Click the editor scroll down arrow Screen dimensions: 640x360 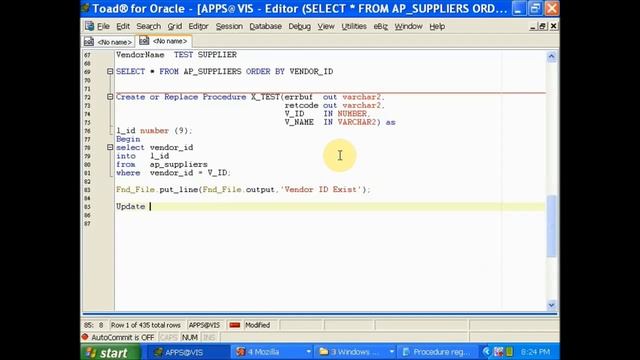(551, 305)
